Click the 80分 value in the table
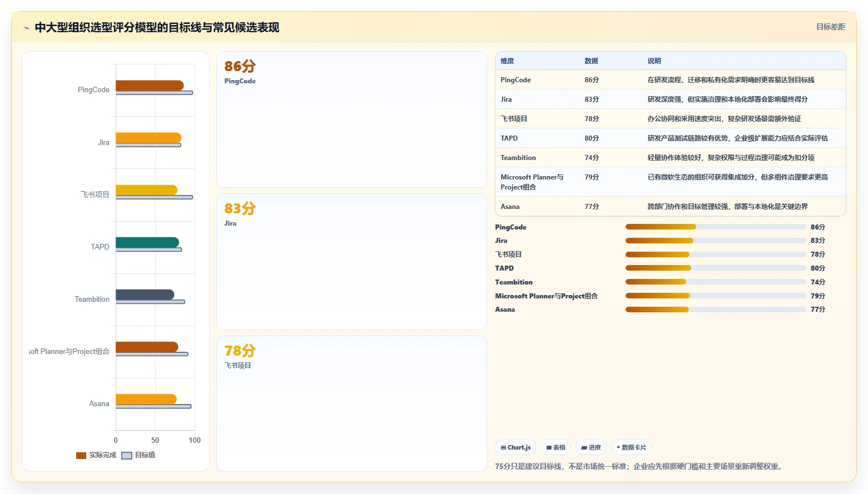Image resolution: width=868 pixels, height=494 pixels. coord(592,138)
